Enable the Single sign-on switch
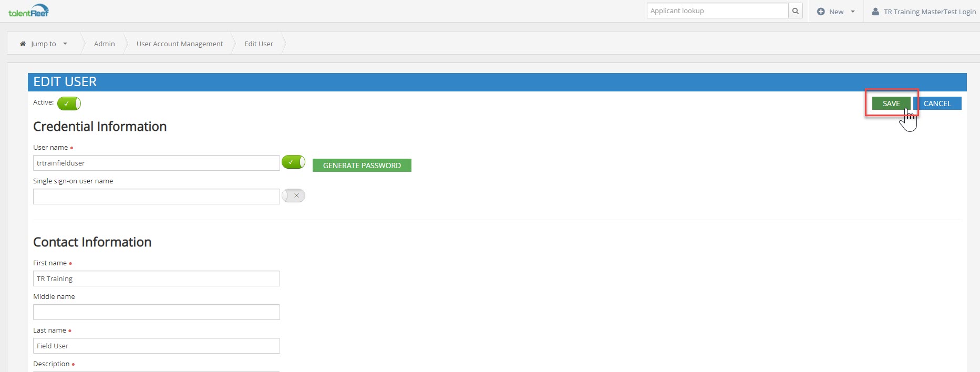The height and width of the screenshot is (372, 980). (293, 195)
